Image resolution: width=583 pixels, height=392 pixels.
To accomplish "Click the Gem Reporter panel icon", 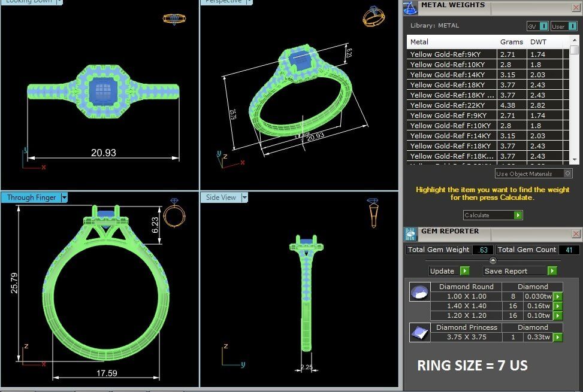I will point(410,234).
